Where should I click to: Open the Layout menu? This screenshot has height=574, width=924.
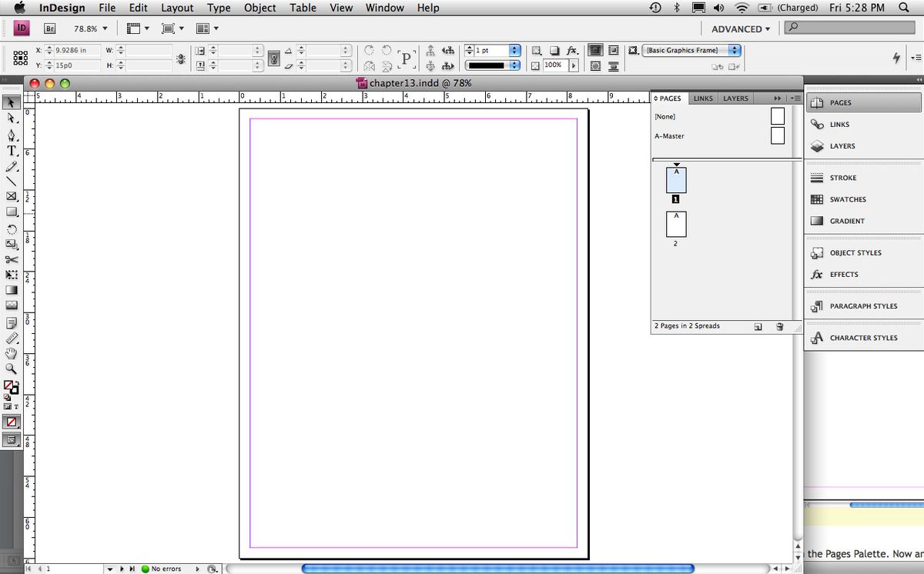pos(177,8)
